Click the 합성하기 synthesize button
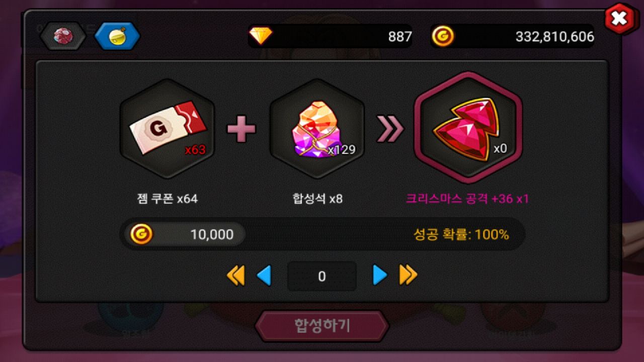 [x=322, y=326]
